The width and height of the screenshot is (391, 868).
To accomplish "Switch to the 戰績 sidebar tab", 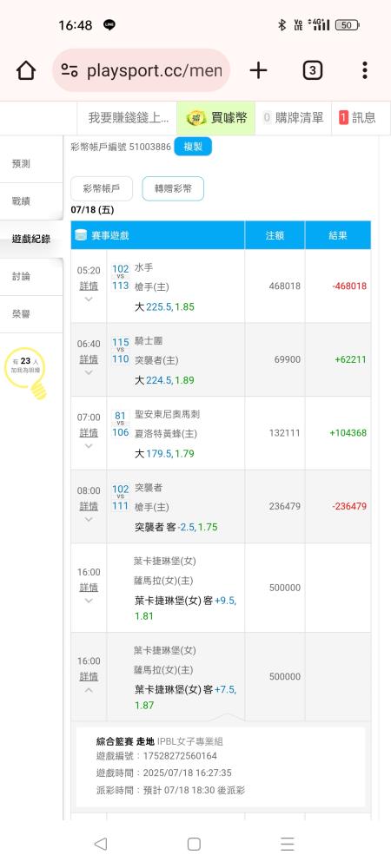I will pos(31,201).
